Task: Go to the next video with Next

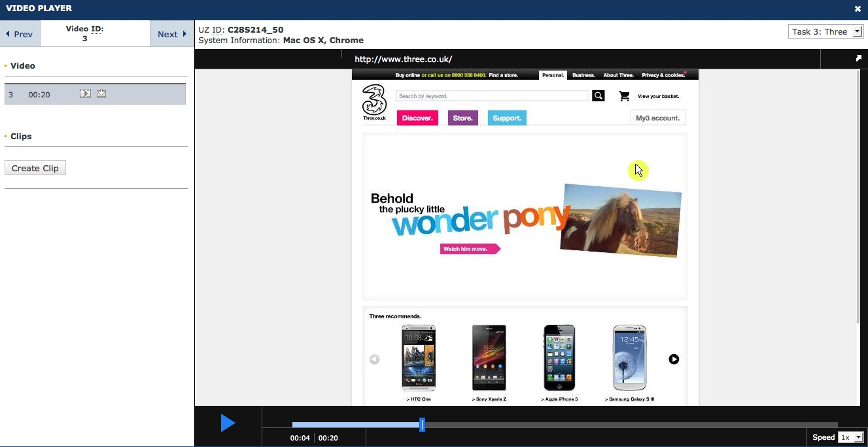Action: click(172, 34)
